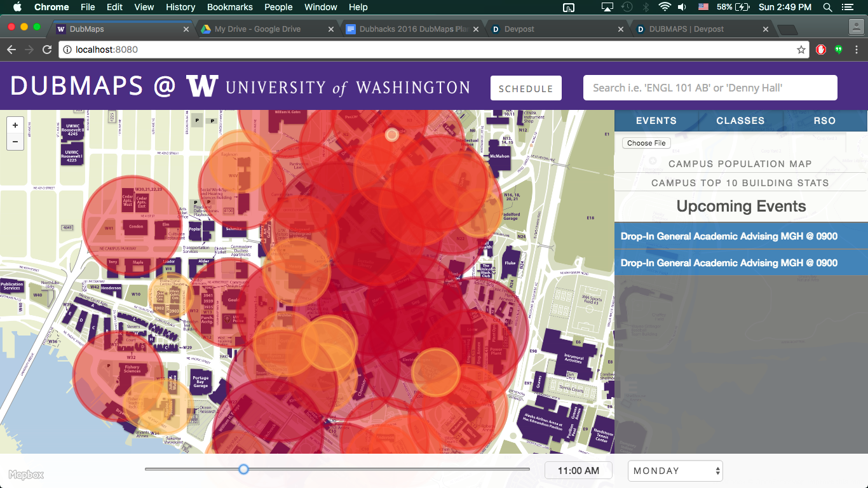
Task: Open the green Hangouts extension icon
Action: pyautogui.click(x=838, y=50)
